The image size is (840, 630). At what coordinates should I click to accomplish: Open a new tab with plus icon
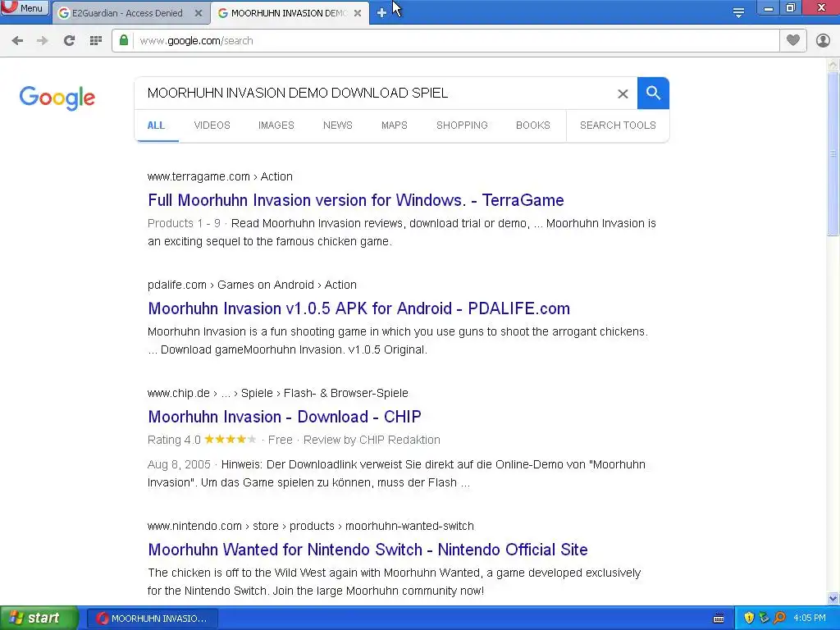(381, 13)
